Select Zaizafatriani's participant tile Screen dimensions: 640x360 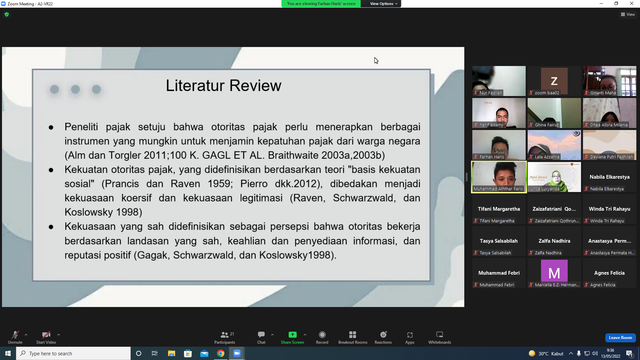(554, 209)
